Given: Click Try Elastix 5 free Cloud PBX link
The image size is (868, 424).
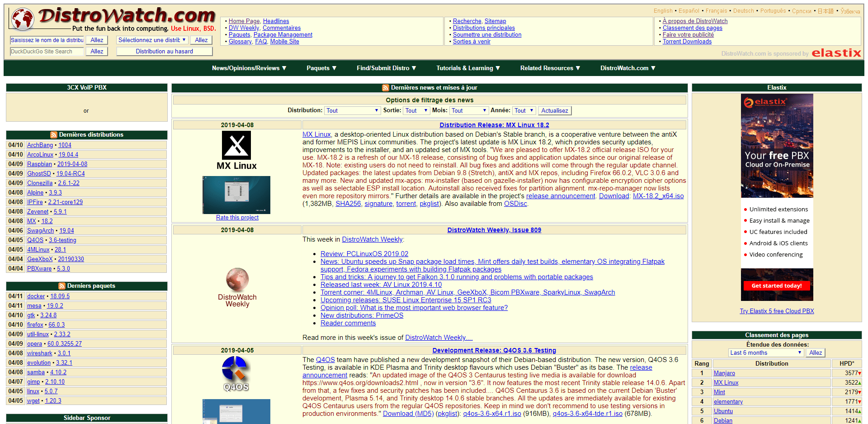Looking at the screenshot, I should (777, 311).
